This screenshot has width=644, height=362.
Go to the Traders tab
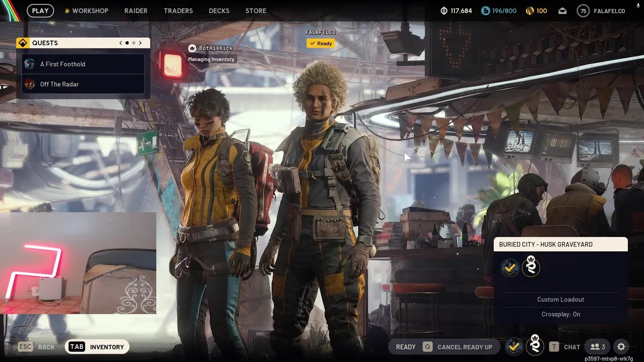(x=178, y=11)
